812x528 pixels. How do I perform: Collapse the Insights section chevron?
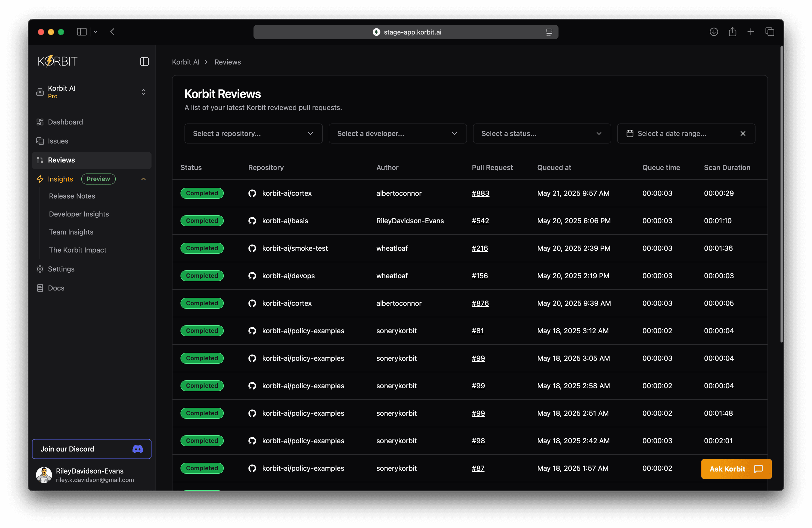click(x=143, y=179)
